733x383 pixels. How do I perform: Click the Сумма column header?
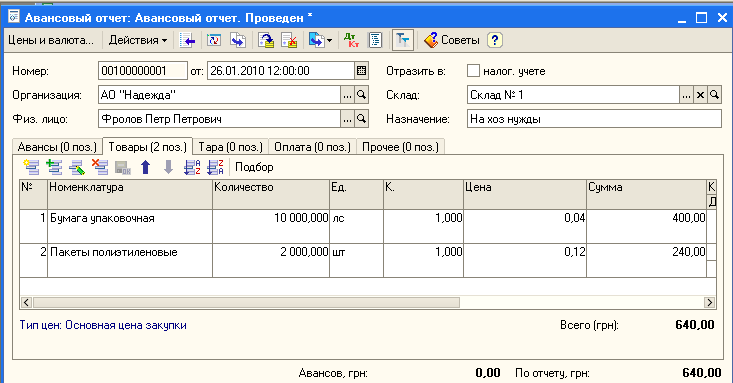coord(647,195)
